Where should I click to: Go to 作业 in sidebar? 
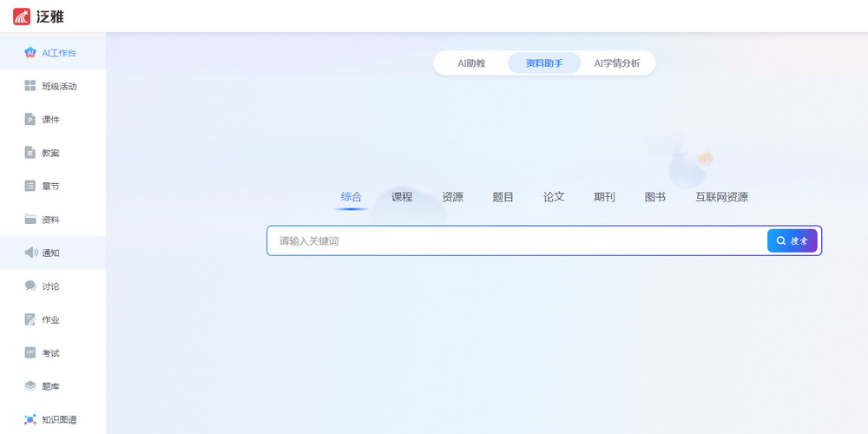pos(53,319)
